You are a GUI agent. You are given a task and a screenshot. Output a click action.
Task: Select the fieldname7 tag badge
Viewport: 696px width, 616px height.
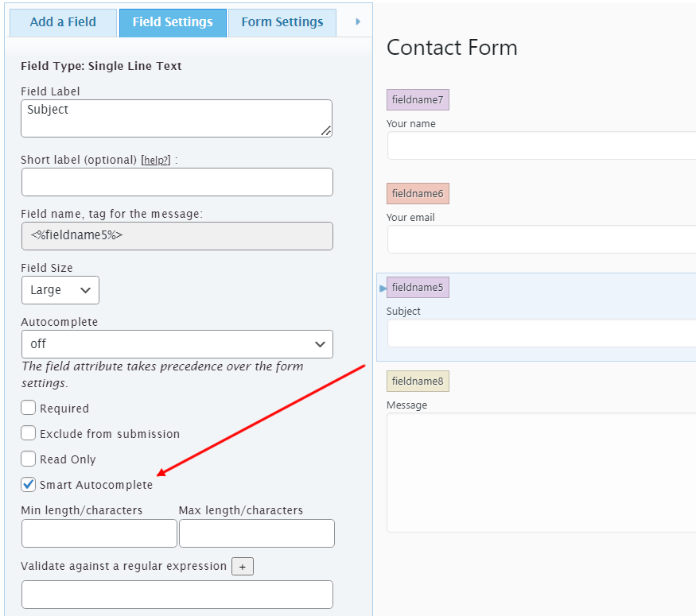coord(418,99)
